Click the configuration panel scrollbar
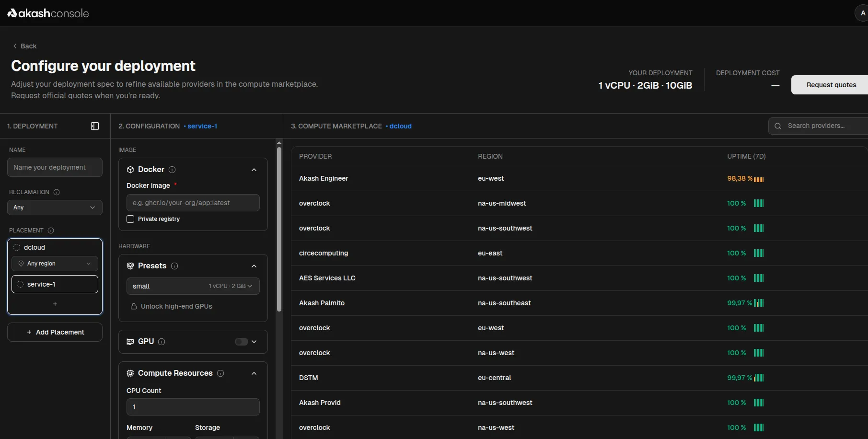Screen dimensions: 868x439 click(279, 230)
